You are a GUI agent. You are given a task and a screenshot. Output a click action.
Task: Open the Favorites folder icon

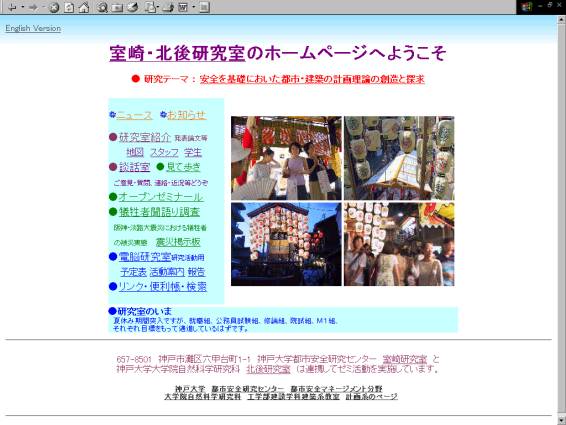pyautogui.click(x=117, y=7)
